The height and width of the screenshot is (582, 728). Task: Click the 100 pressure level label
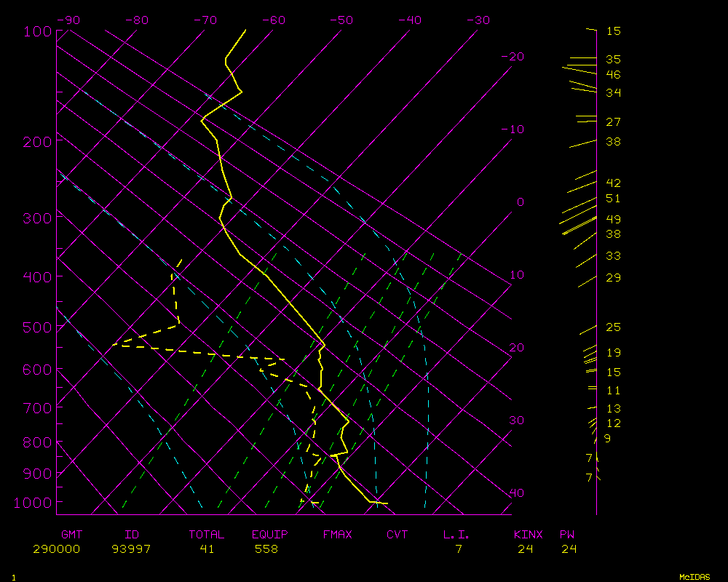pyautogui.click(x=37, y=31)
